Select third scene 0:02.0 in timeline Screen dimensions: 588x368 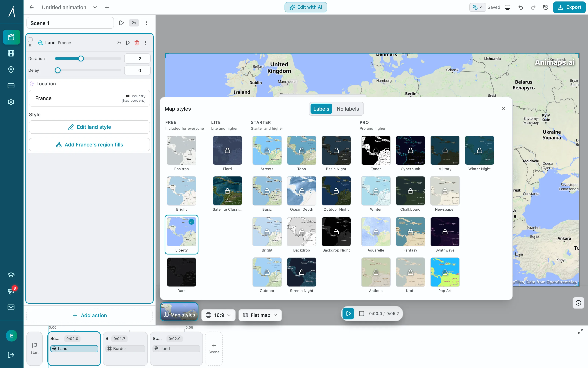point(176,348)
